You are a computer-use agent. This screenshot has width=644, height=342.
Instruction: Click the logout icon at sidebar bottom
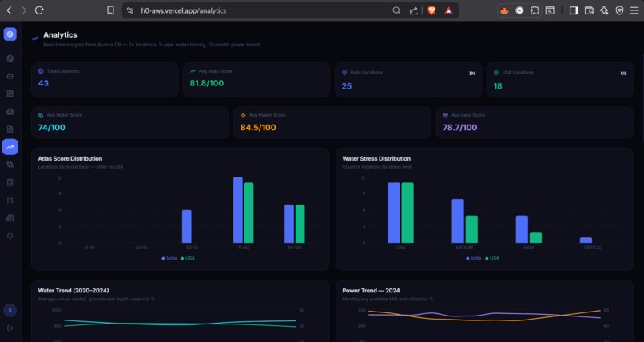(10, 328)
